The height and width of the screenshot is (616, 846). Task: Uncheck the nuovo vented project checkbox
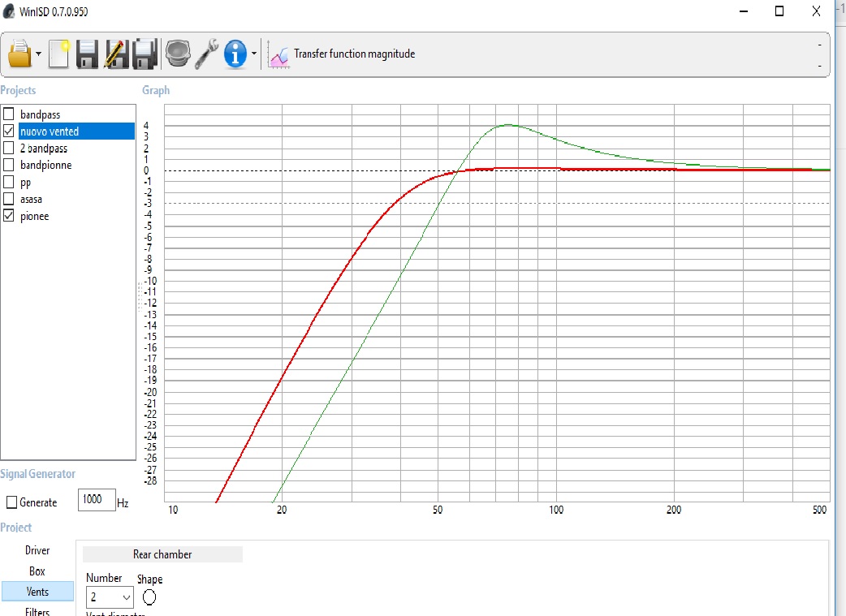9,131
